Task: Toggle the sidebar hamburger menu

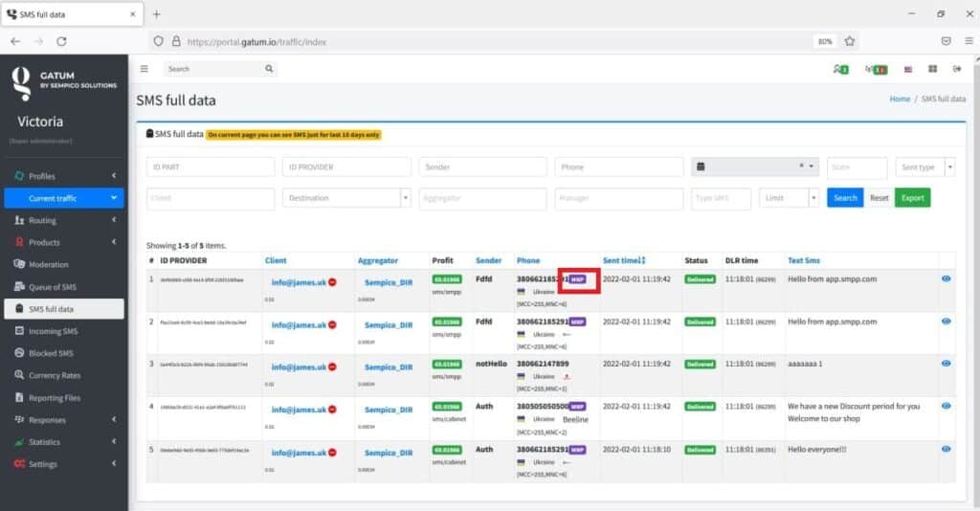Action: [145, 69]
